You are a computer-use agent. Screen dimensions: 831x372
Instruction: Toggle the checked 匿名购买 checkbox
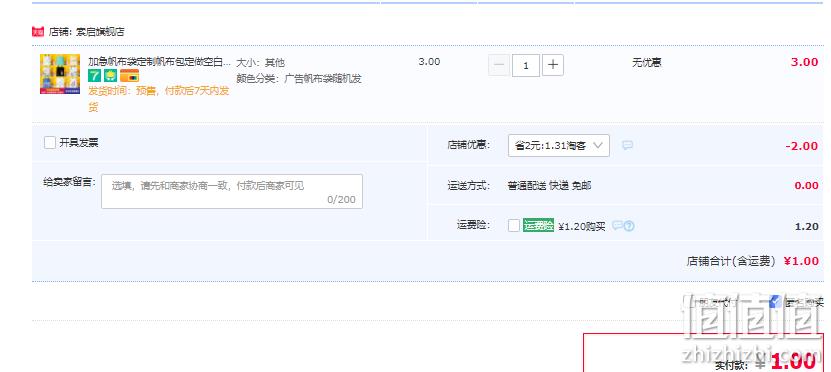tap(775, 302)
